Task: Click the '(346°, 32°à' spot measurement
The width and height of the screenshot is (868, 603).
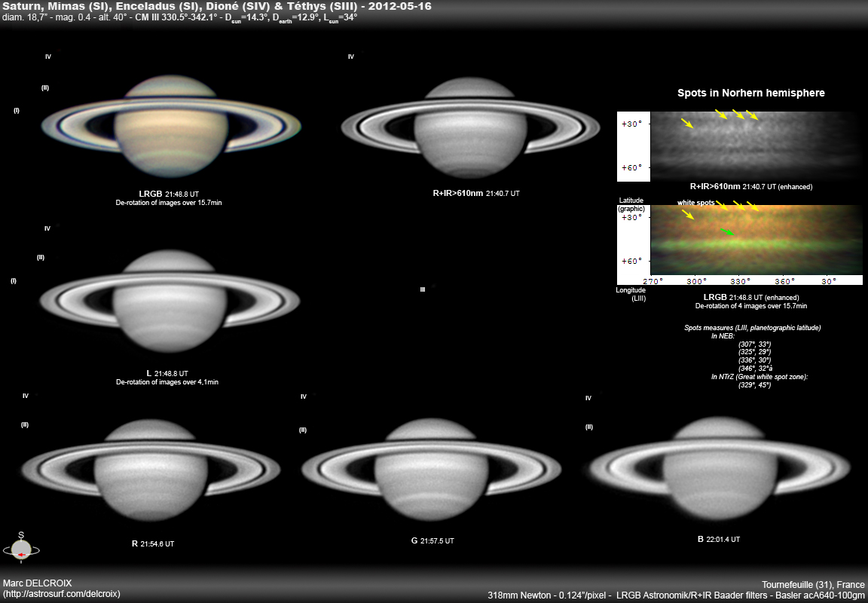Action: (x=756, y=369)
